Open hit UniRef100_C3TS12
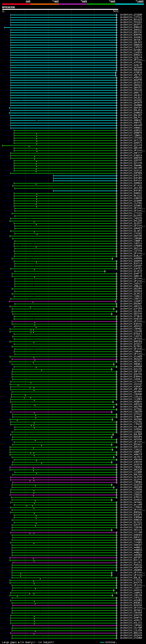 131,17
